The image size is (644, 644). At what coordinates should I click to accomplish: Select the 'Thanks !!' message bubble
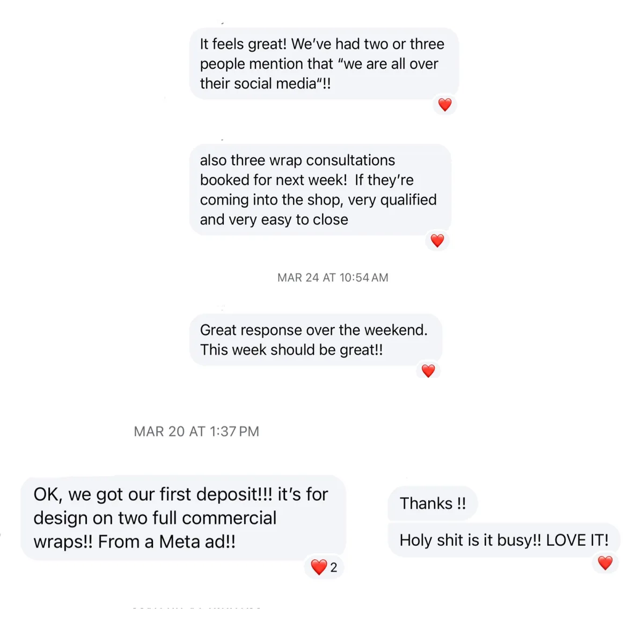[433, 503]
